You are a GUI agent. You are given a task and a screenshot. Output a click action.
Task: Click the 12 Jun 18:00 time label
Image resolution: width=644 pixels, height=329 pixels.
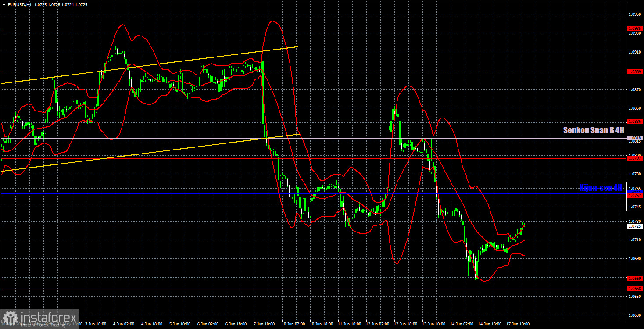click(x=405, y=324)
